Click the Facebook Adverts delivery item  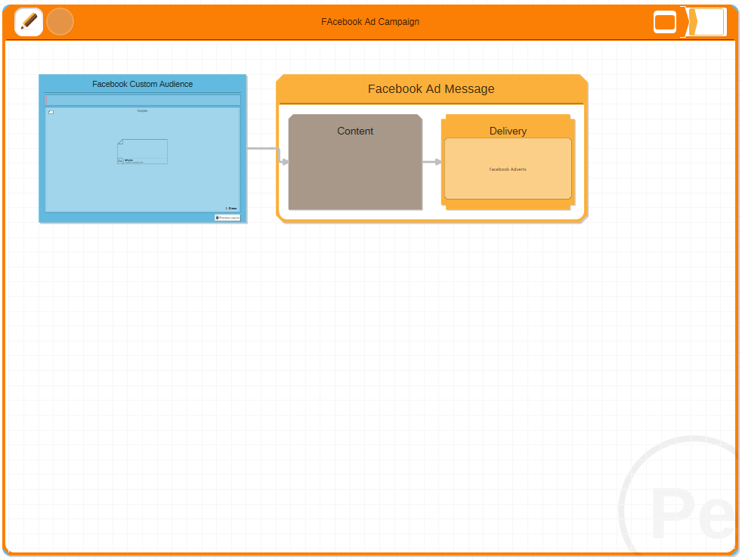point(508,169)
